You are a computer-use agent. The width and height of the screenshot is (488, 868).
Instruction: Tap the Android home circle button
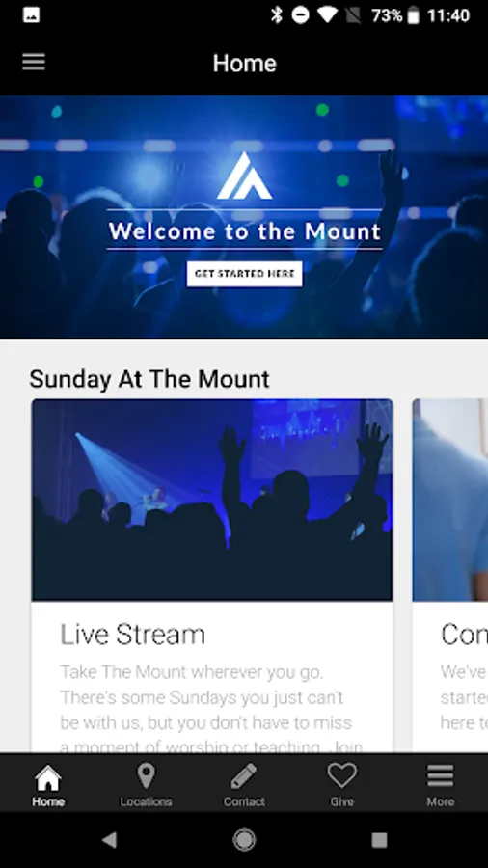pos(244,840)
